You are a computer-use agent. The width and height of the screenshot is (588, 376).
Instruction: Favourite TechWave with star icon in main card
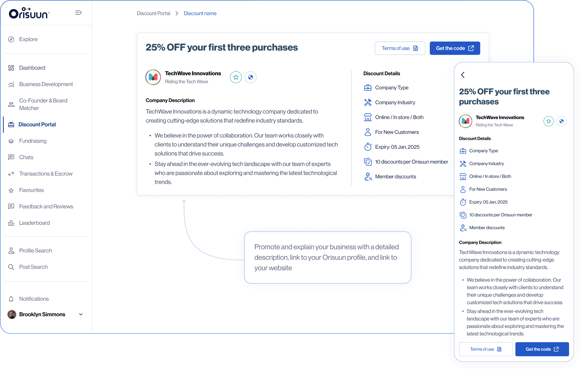pyautogui.click(x=236, y=77)
